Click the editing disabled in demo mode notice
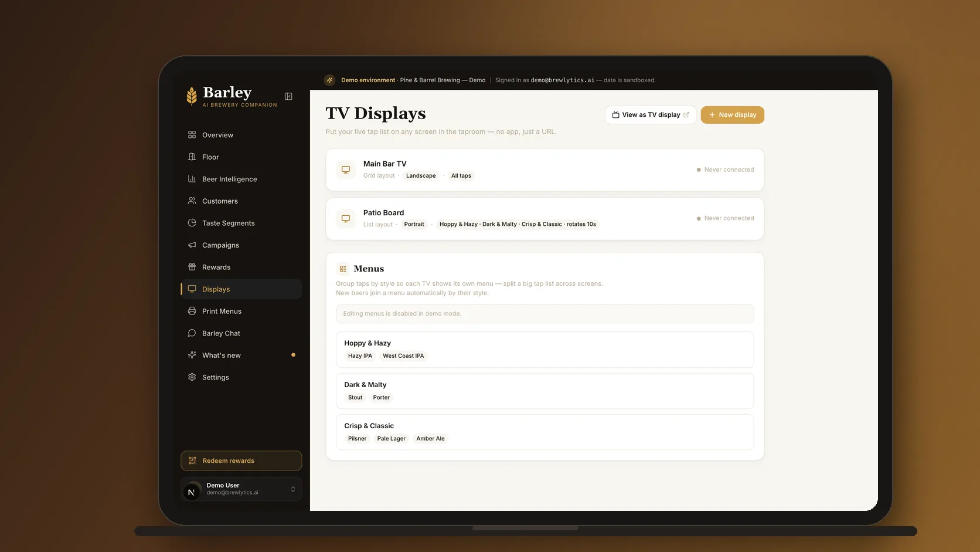Image resolution: width=980 pixels, height=552 pixels. [545, 313]
